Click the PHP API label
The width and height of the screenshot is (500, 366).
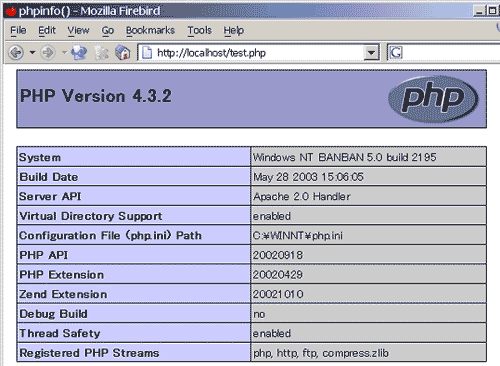(44, 255)
